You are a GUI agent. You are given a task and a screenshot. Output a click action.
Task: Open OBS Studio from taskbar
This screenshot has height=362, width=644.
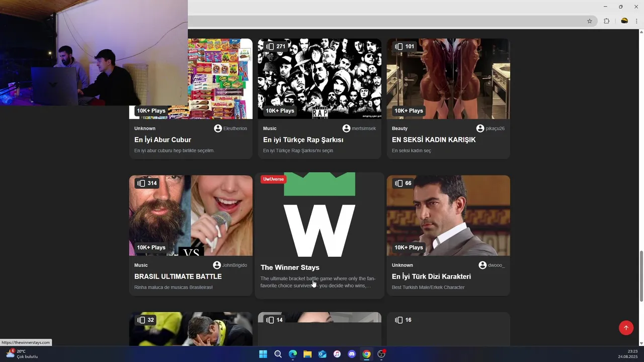pos(381,354)
